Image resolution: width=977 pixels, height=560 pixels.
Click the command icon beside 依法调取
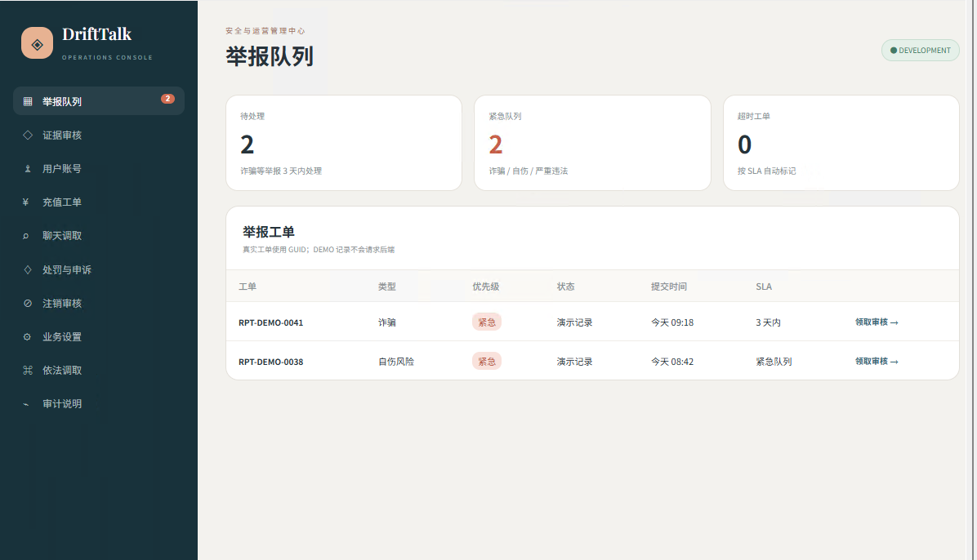coord(28,370)
